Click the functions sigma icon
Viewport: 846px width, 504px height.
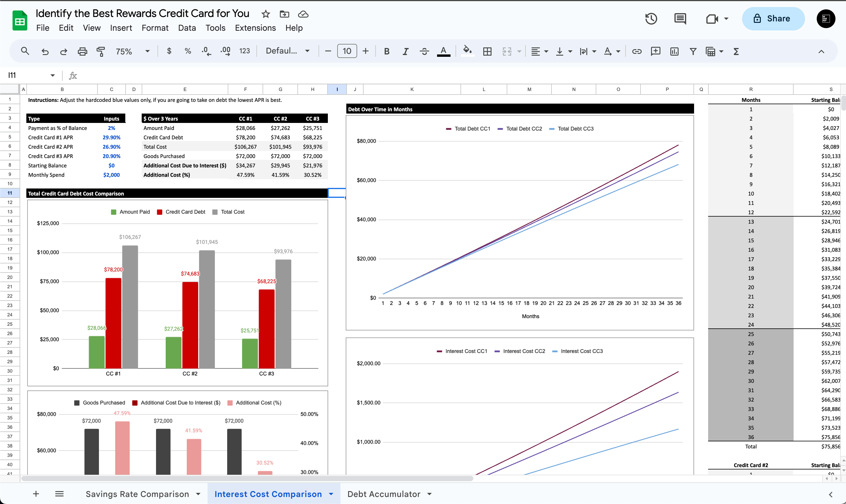[736, 51]
